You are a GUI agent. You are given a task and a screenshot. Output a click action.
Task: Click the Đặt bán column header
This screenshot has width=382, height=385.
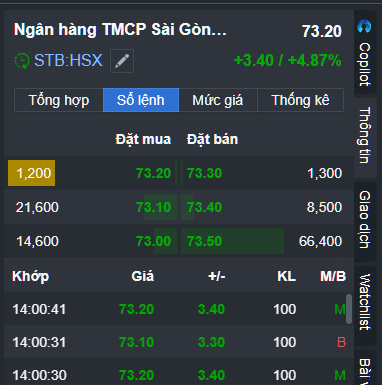[212, 139]
